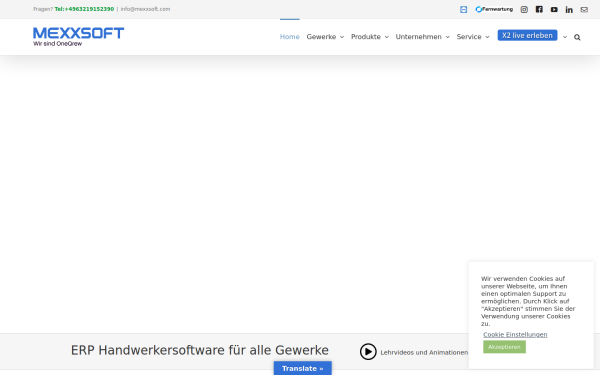Open the Translate » button
Image resolution: width=600 pixels, height=375 pixels.
[x=303, y=368]
